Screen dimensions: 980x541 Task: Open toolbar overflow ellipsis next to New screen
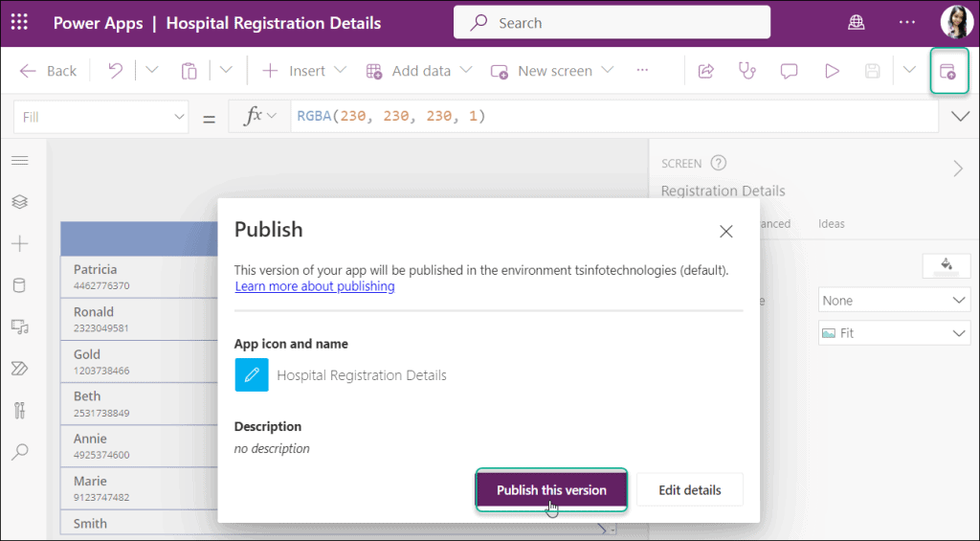(x=642, y=70)
